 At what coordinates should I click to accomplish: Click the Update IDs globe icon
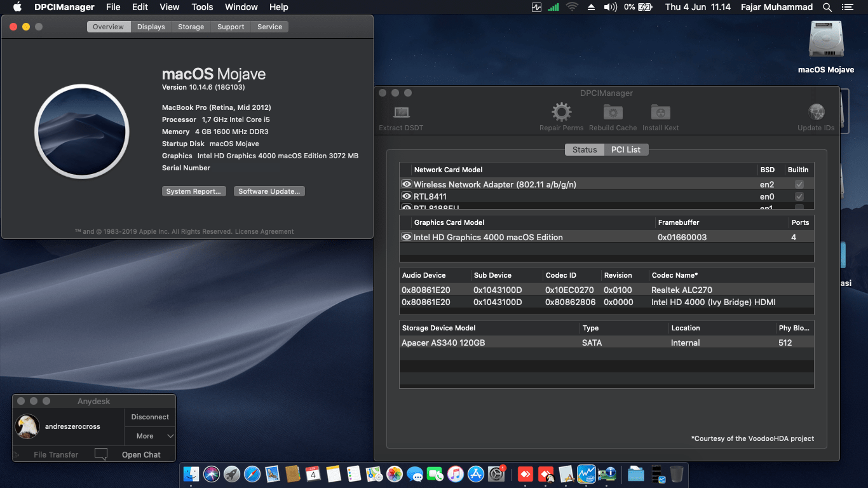click(x=815, y=110)
